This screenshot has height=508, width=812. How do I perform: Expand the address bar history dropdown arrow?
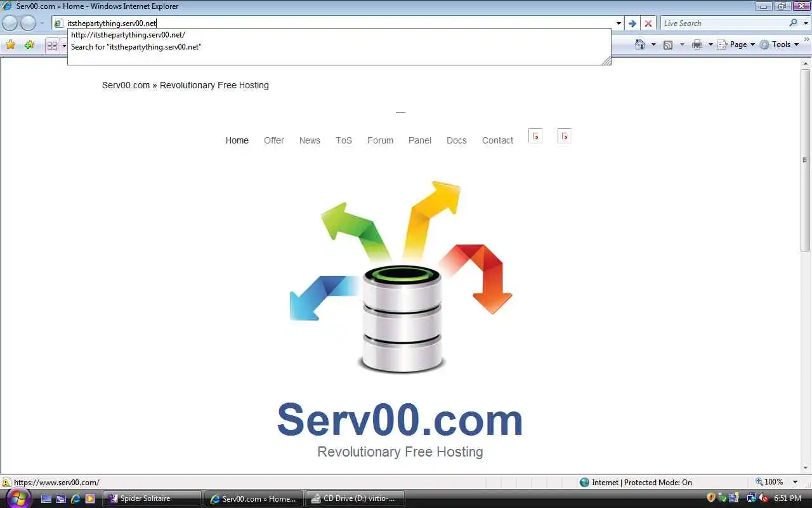click(619, 23)
